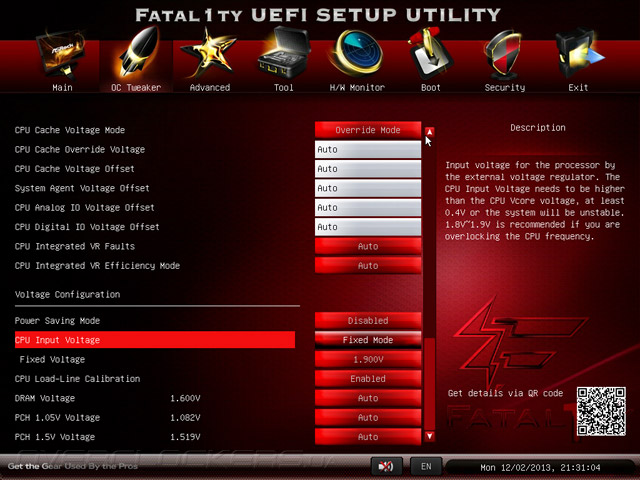Select the CPU Input Voltage row

[155, 340]
